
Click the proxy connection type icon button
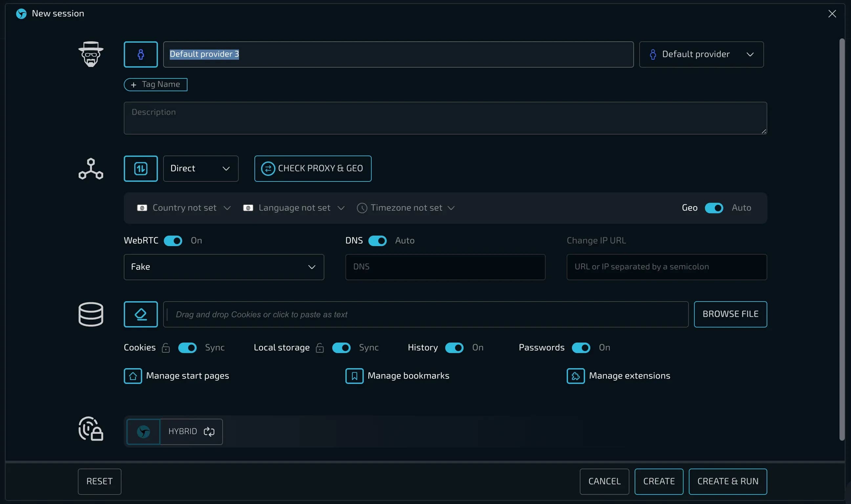pos(141,168)
